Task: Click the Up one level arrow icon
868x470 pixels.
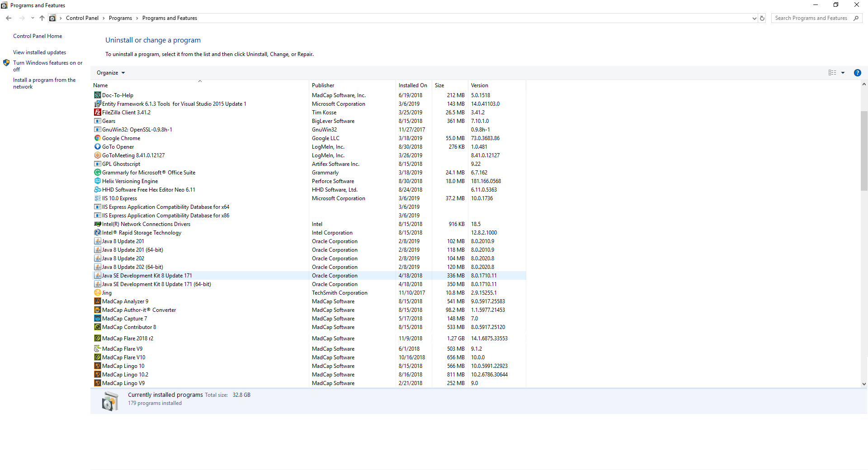Action: tap(42, 18)
